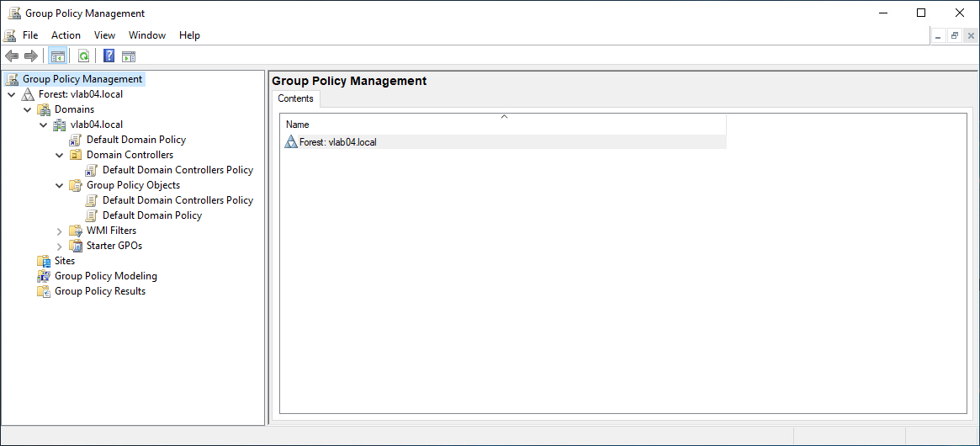980x446 pixels.
Task: Select Default Domain Controllers Policy under Group Policy Objects
Action: click(177, 200)
